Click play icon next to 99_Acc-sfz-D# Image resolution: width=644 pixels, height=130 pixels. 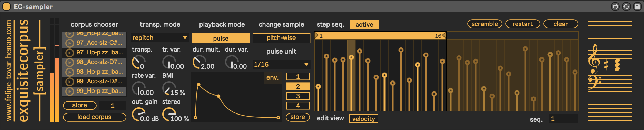click(x=70, y=82)
